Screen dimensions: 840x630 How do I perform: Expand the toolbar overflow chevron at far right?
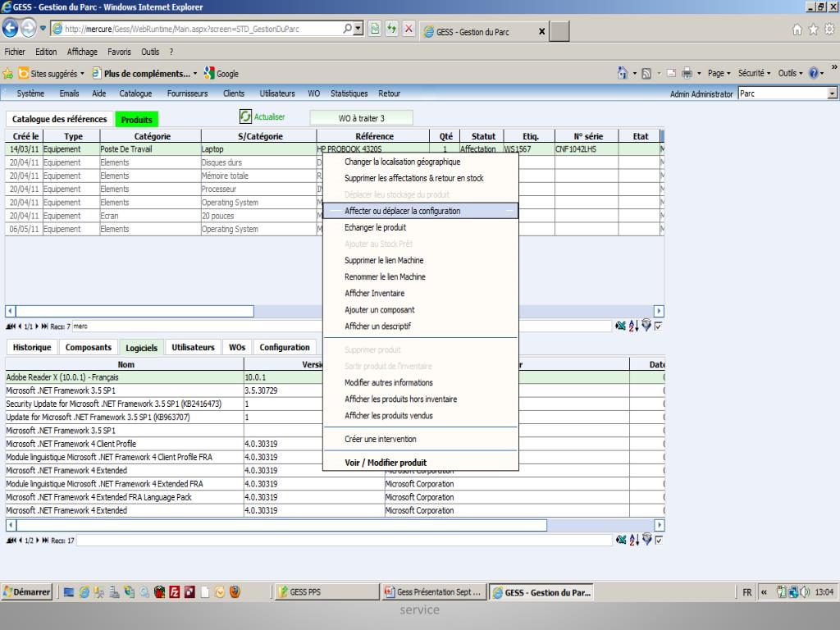[834, 67]
